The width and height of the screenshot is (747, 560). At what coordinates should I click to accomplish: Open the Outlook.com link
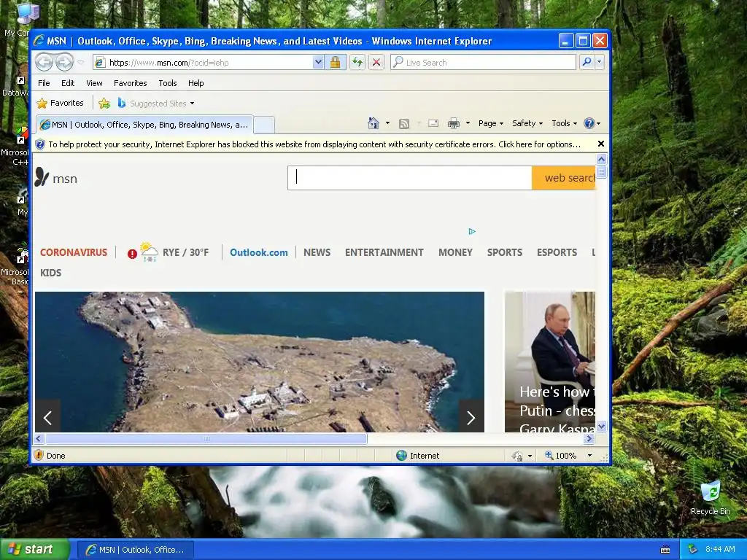point(259,252)
